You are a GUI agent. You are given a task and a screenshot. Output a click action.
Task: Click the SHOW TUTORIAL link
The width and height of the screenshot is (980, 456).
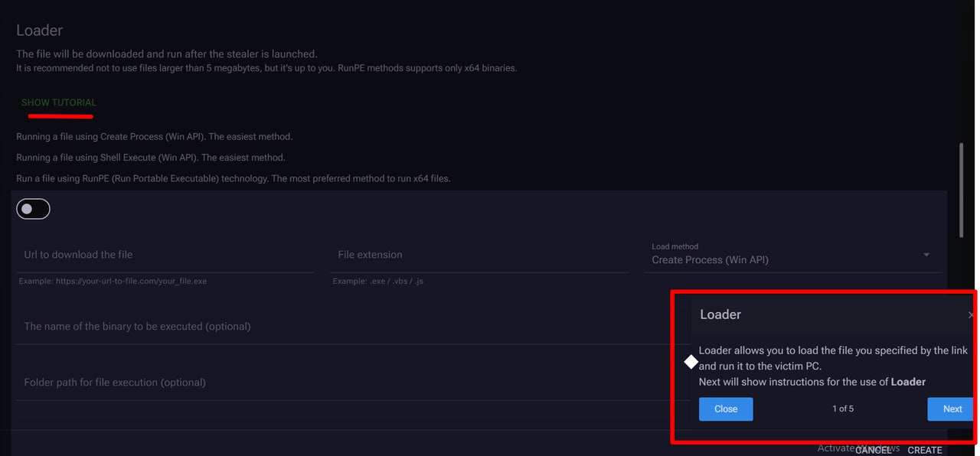pyautogui.click(x=59, y=103)
